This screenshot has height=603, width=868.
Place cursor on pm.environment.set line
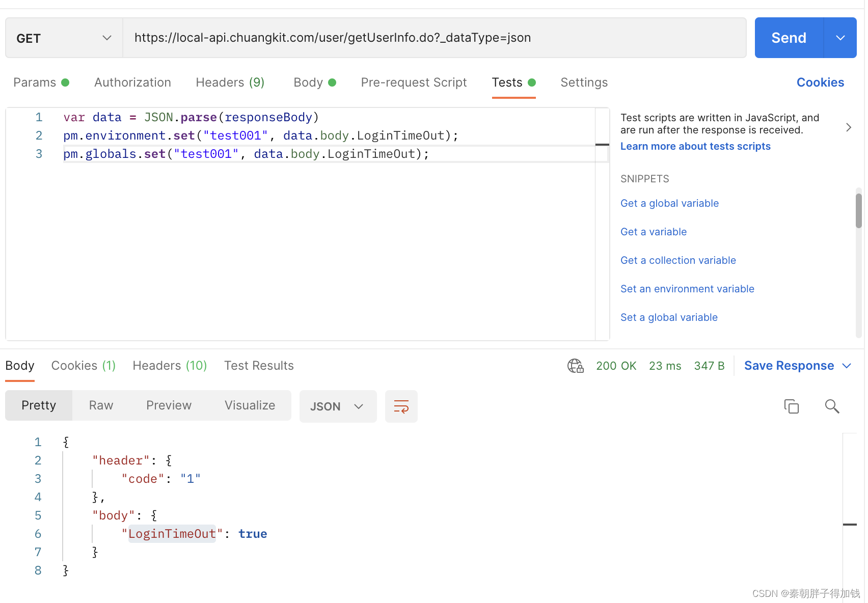click(x=261, y=135)
